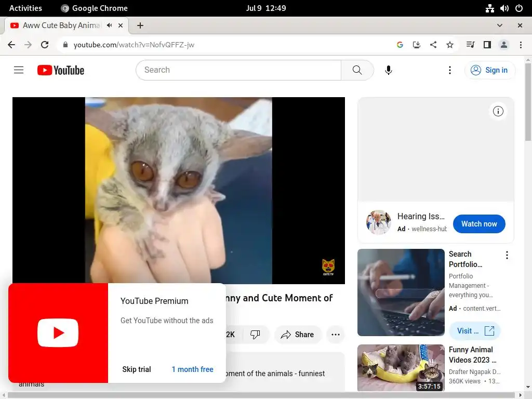This screenshot has height=399, width=532.
Task: View site info via padlock icon
Action: tap(65, 45)
